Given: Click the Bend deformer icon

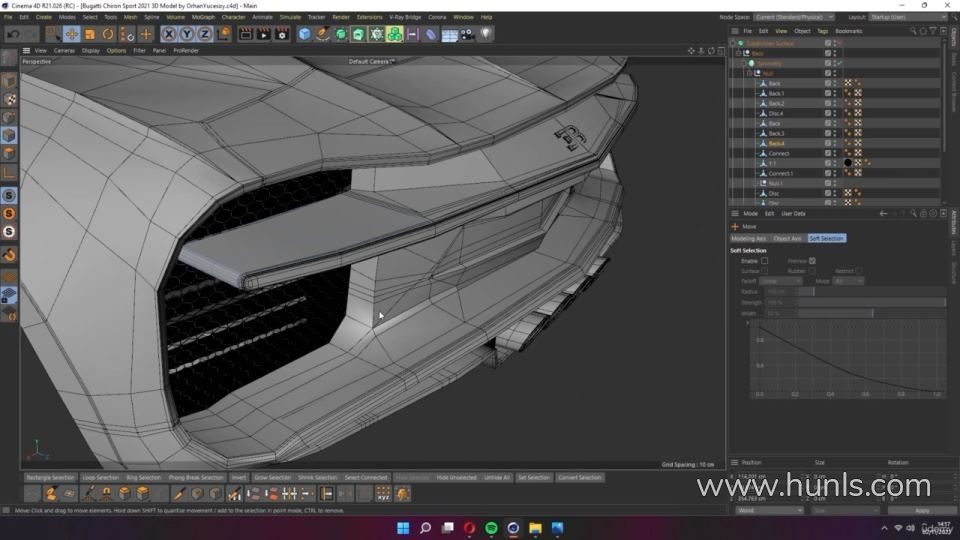Looking at the screenshot, I should (431, 34).
